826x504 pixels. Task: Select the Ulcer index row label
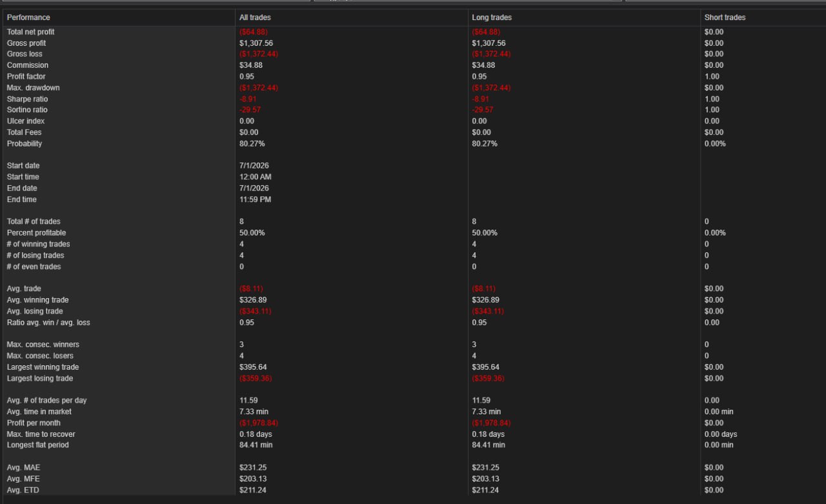[26, 121]
